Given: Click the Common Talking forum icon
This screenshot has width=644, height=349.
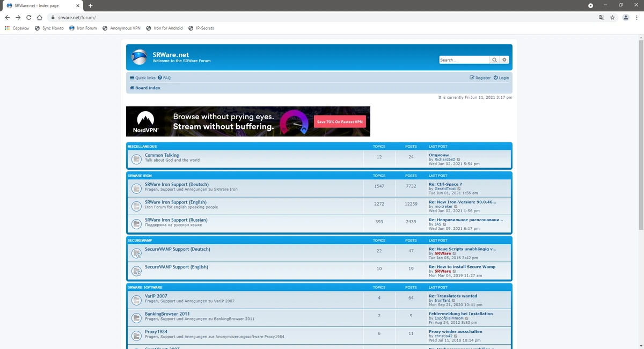Looking at the screenshot, I should [x=136, y=159].
